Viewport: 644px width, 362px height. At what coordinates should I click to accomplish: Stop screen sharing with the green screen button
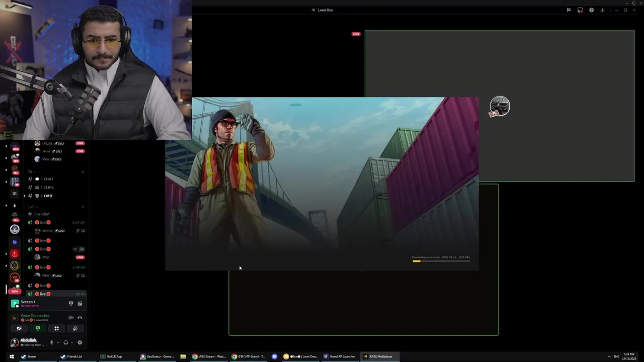tap(38, 328)
